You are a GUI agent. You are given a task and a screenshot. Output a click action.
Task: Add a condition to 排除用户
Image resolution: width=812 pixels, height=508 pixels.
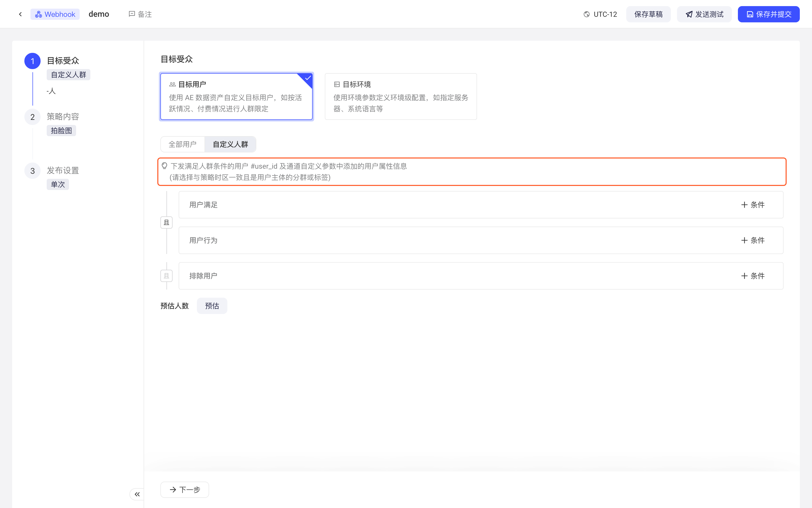[753, 276]
